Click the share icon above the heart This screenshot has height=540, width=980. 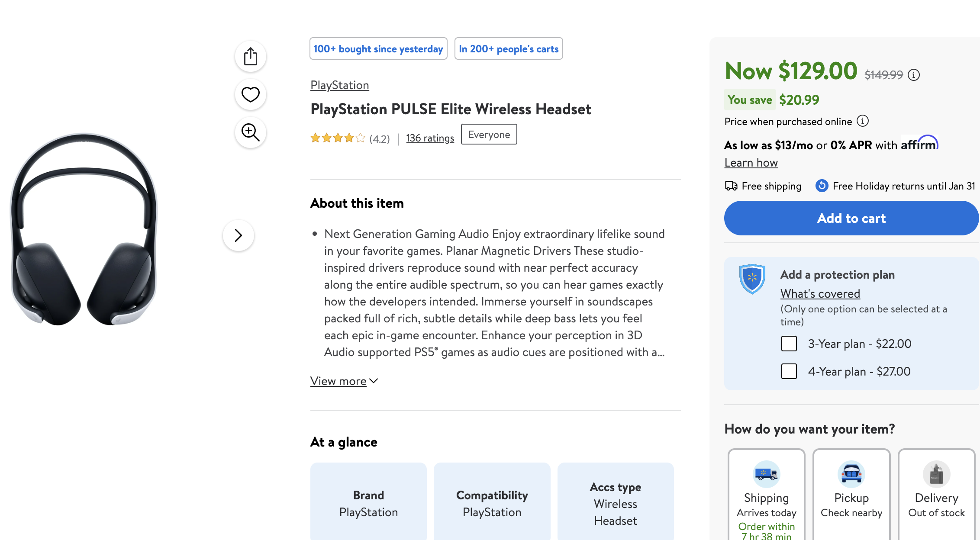(x=250, y=56)
